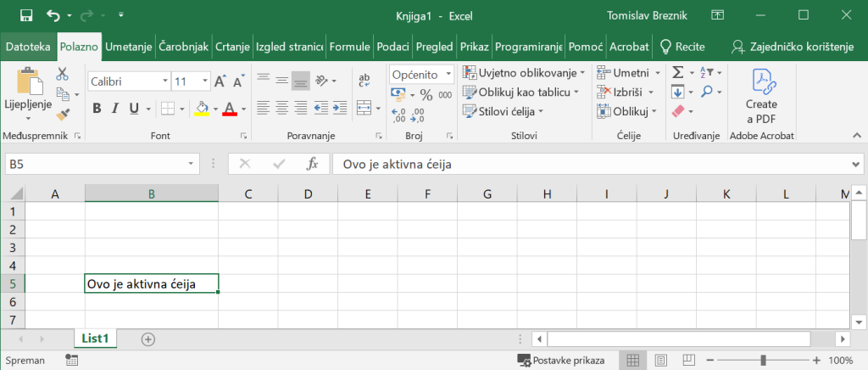Toggle bold formatting
868x370 pixels.
pos(97,109)
